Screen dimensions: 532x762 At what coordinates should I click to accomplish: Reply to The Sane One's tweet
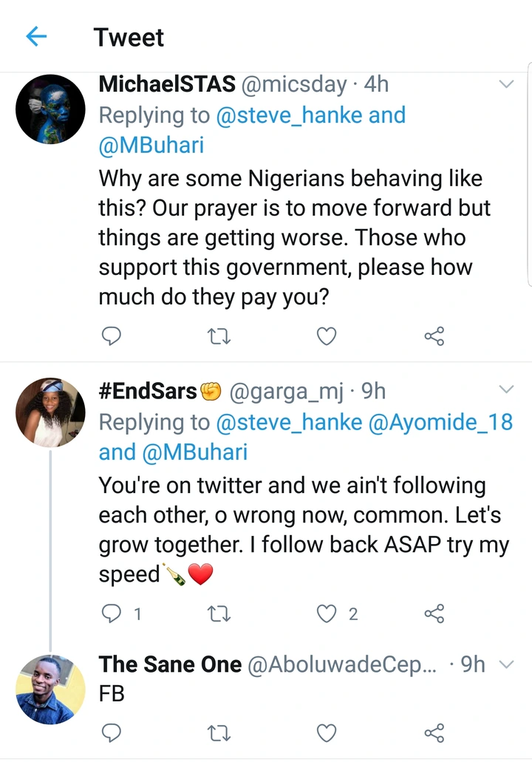click(x=111, y=732)
